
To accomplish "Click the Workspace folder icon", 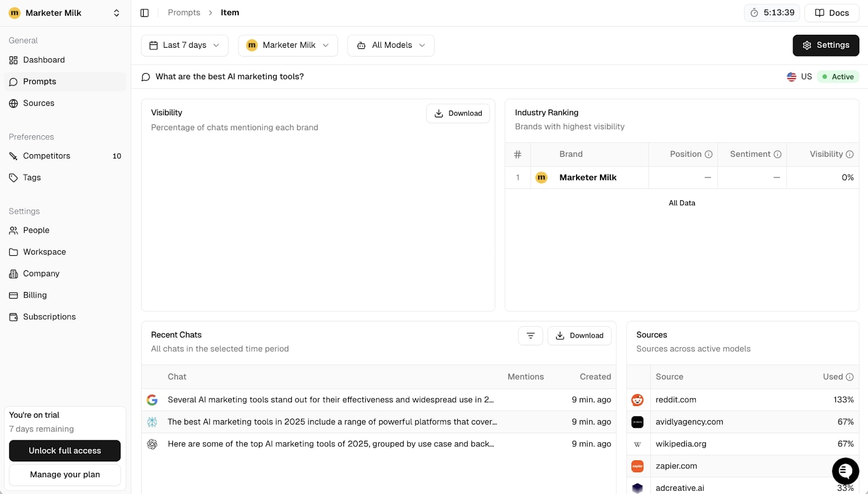I will pos(14,252).
